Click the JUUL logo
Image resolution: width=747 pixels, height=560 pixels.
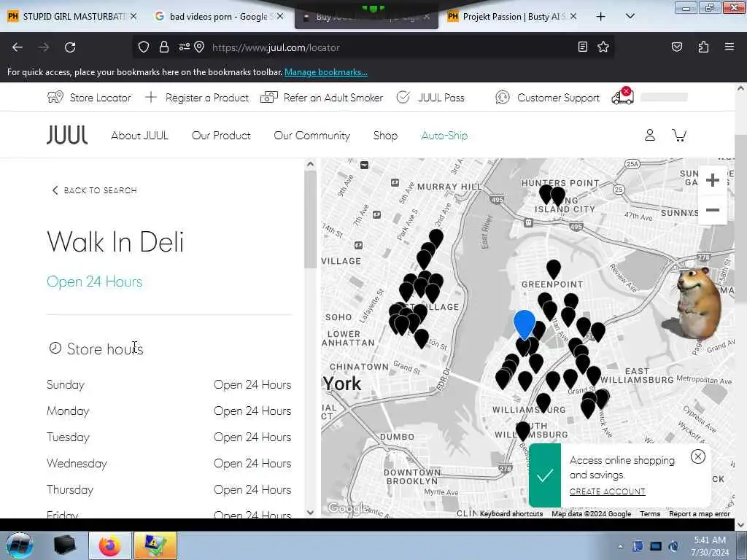[x=67, y=135]
